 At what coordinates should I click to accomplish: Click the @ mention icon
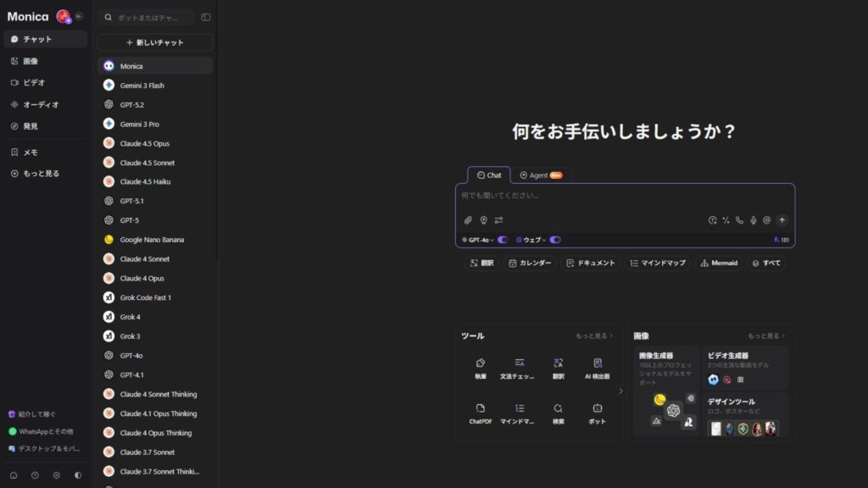766,220
